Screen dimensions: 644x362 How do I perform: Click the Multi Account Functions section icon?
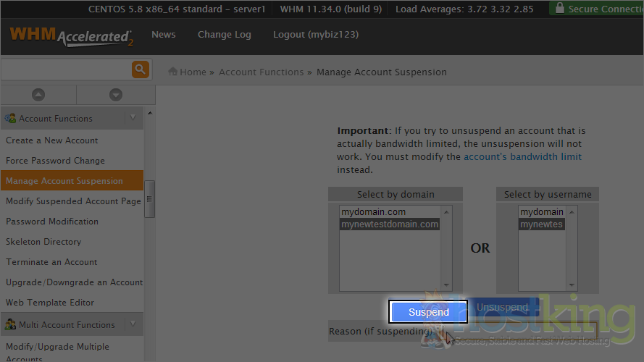(11, 324)
